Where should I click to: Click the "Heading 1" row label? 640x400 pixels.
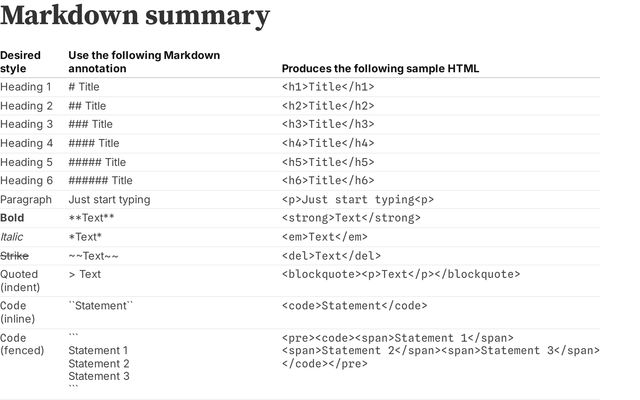[26, 87]
